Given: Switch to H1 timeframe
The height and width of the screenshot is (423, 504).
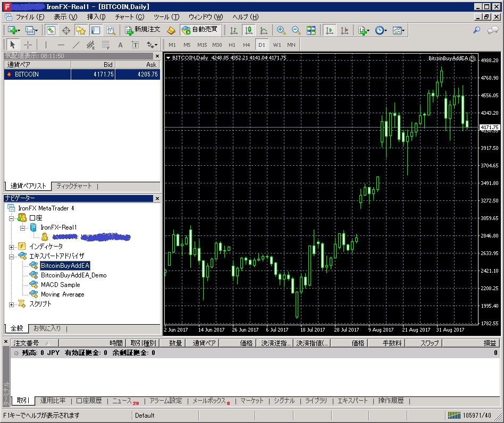Looking at the screenshot, I should [232, 45].
